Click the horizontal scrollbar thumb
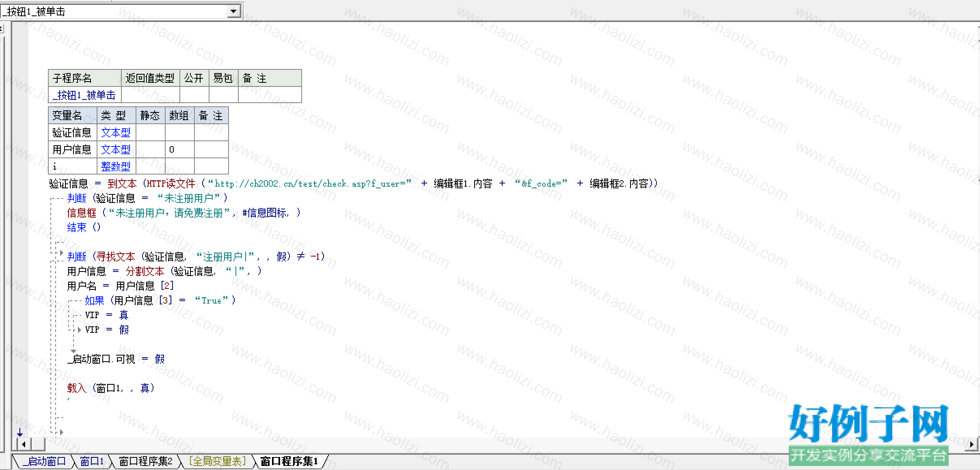The height and width of the screenshot is (470, 980). click(x=38, y=444)
